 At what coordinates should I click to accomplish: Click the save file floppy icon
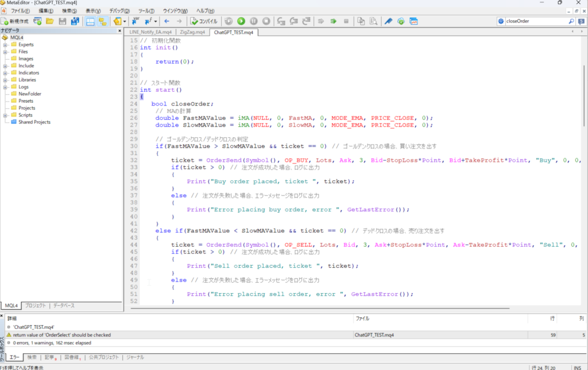[x=62, y=21]
